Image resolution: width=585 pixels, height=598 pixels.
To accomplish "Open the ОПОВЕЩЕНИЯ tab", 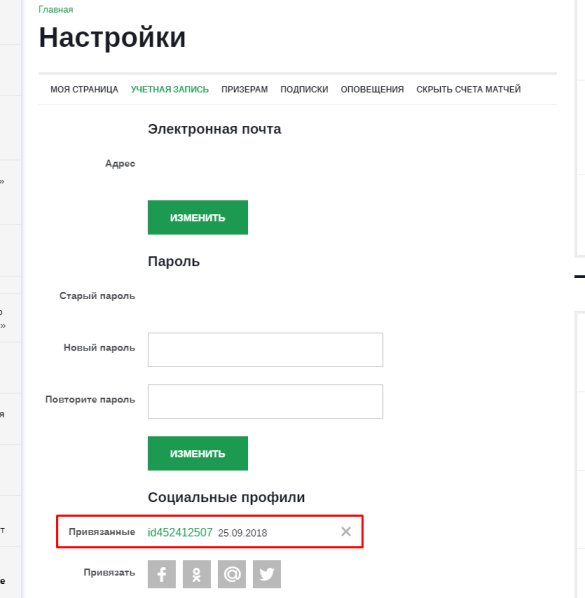I will [372, 89].
